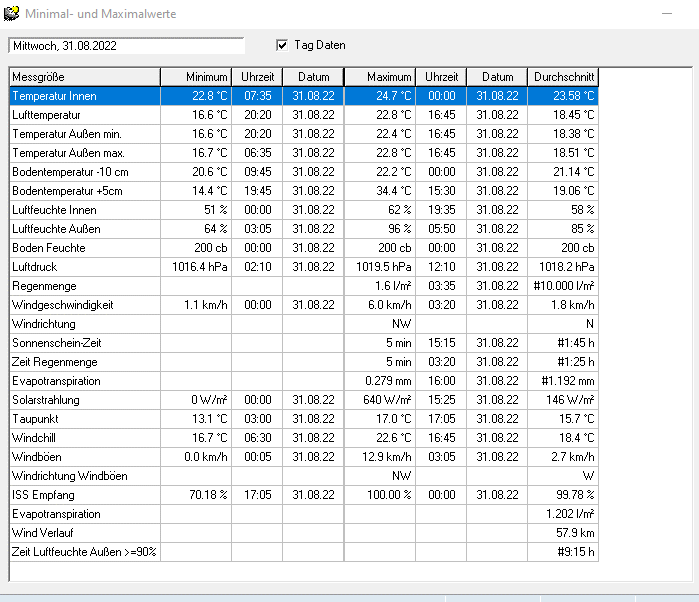Select the Luftdruck row
Image resolution: width=699 pixels, height=602 pixels.
coord(84,267)
